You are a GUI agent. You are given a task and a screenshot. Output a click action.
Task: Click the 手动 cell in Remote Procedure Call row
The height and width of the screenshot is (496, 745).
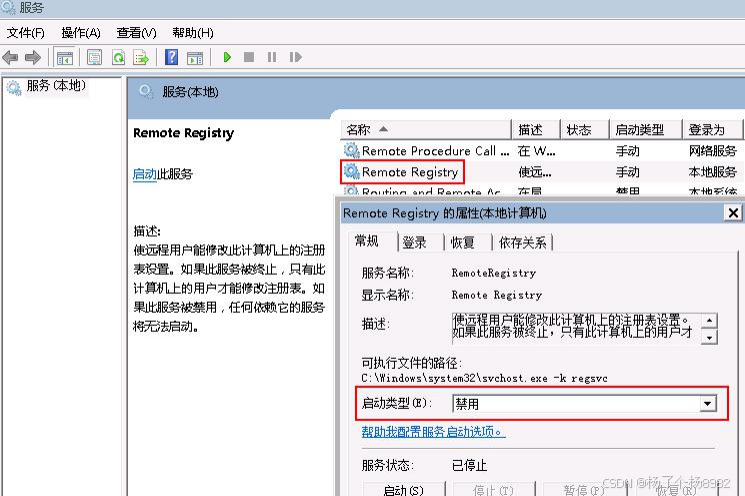[x=628, y=151]
